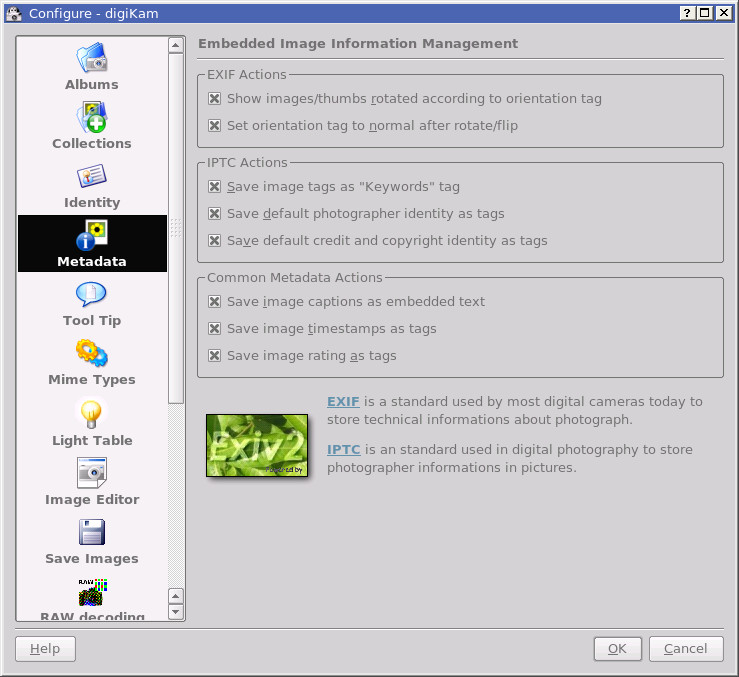Click the Identity label in sidebar
739x677 pixels.
tap(92, 203)
